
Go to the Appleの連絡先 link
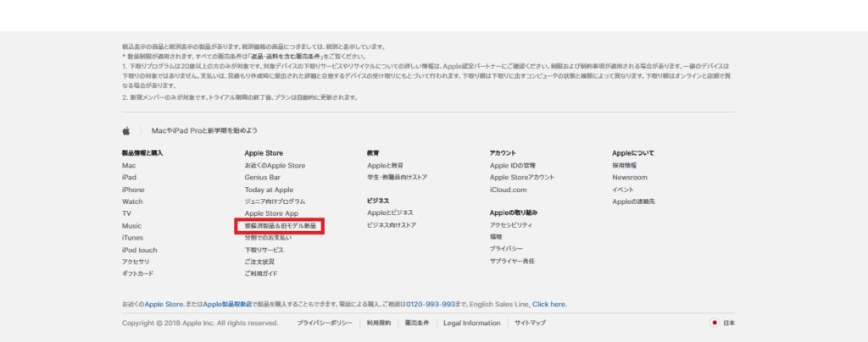click(634, 201)
